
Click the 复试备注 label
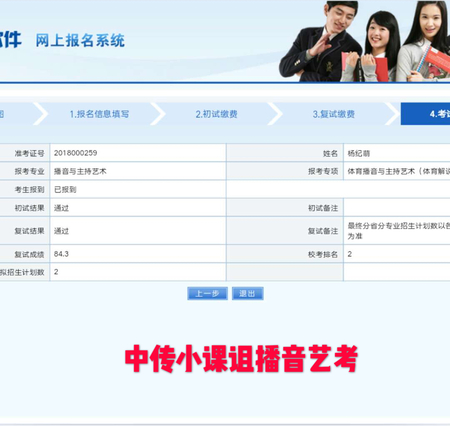323,231
